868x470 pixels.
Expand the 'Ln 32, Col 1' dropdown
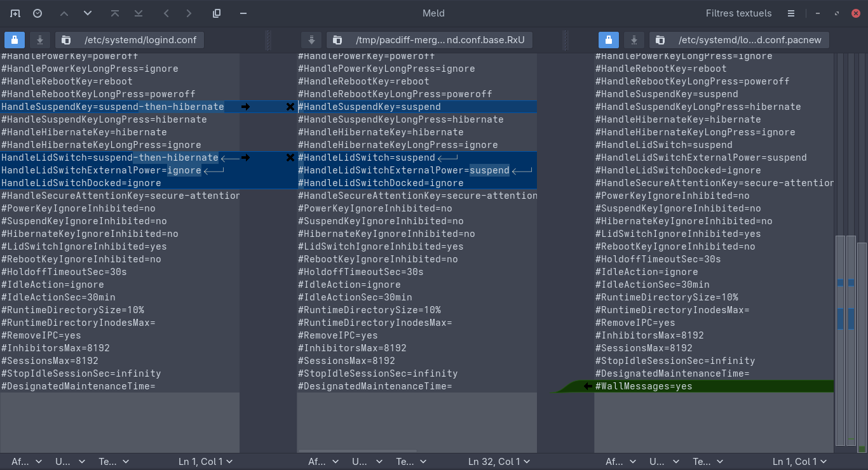pos(499,462)
